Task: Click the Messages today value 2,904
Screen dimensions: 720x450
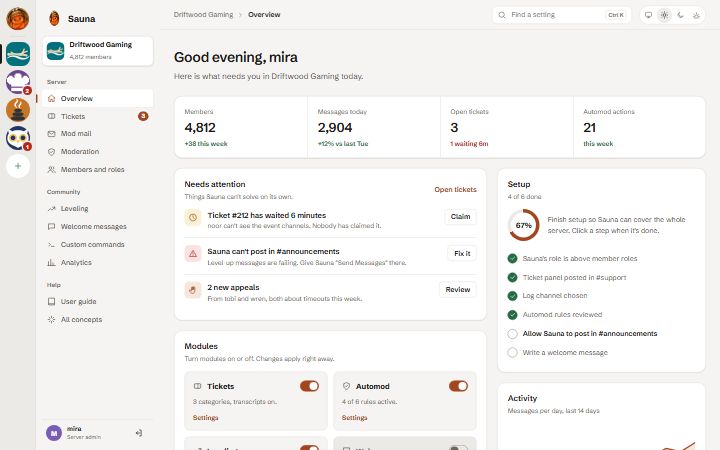Action: pos(335,128)
